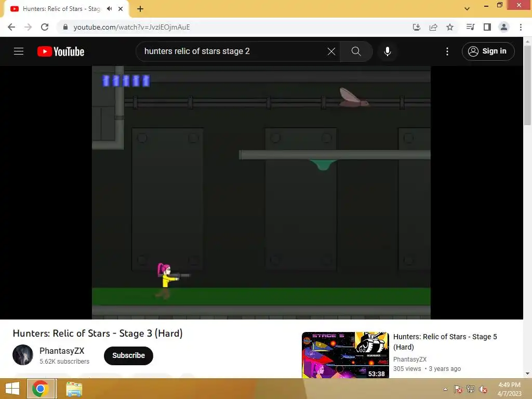Click the Sign in button
The image size is (532, 399).
488,51
